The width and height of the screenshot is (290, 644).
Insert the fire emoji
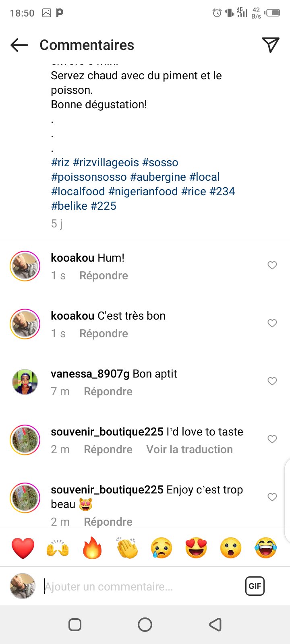(x=92, y=548)
